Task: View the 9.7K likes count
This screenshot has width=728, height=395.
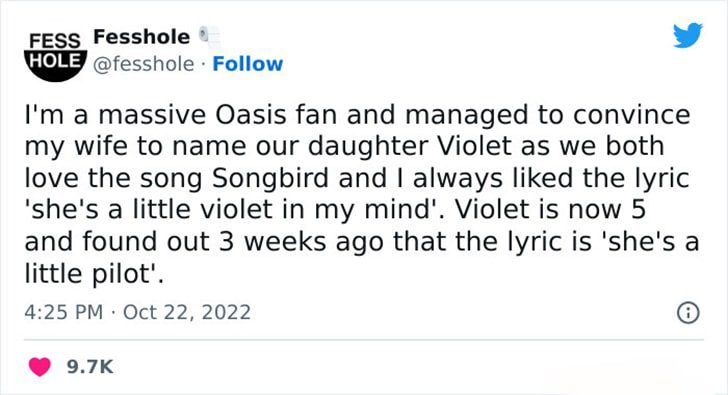Action: 90,367
